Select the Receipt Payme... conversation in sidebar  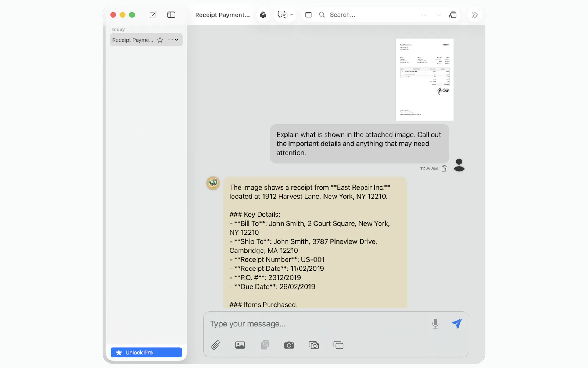pos(146,40)
